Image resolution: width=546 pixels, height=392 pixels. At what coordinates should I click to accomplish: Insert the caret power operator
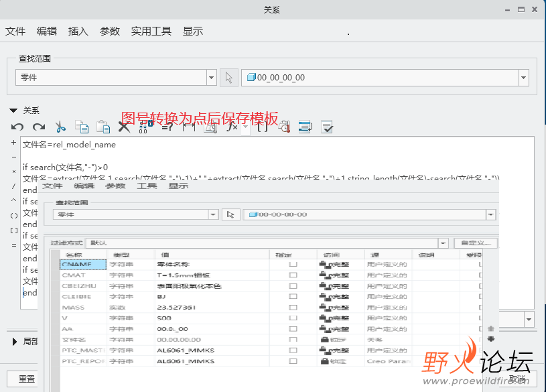[x=13, y=200]
